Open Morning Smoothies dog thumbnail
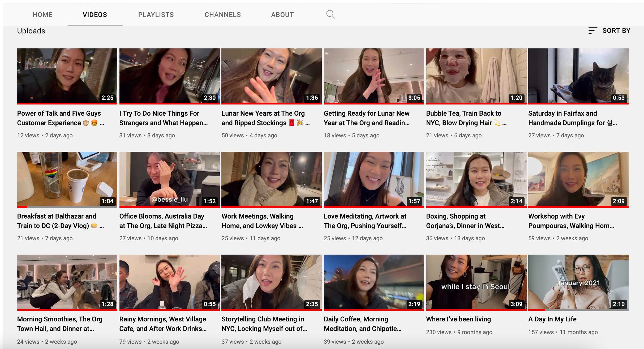The image size is (644, 349). [67, 282]
